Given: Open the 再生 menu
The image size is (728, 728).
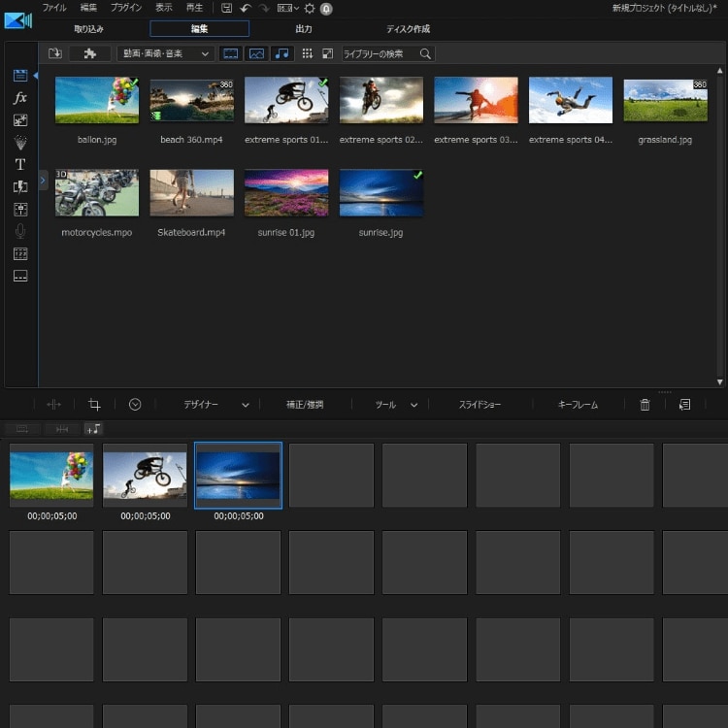Looking at the screenshot, I should pyautogui.click(x=194, y=8).
